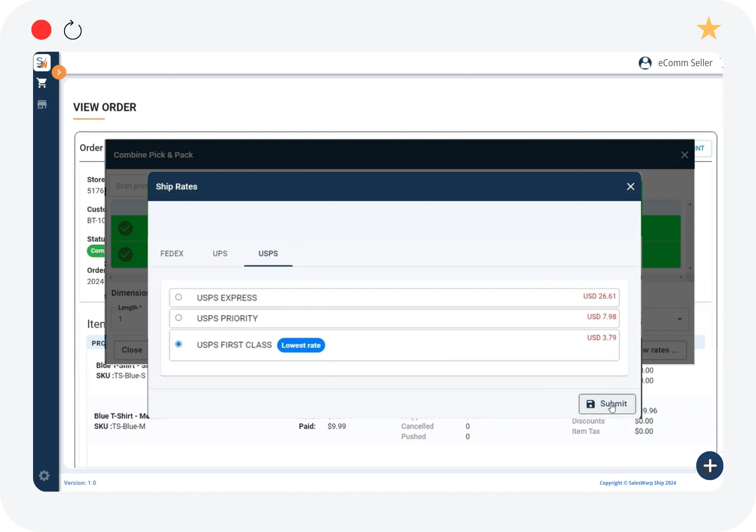
Task: Click SKU :TS-Blue-M text
Action: (120, 426)
